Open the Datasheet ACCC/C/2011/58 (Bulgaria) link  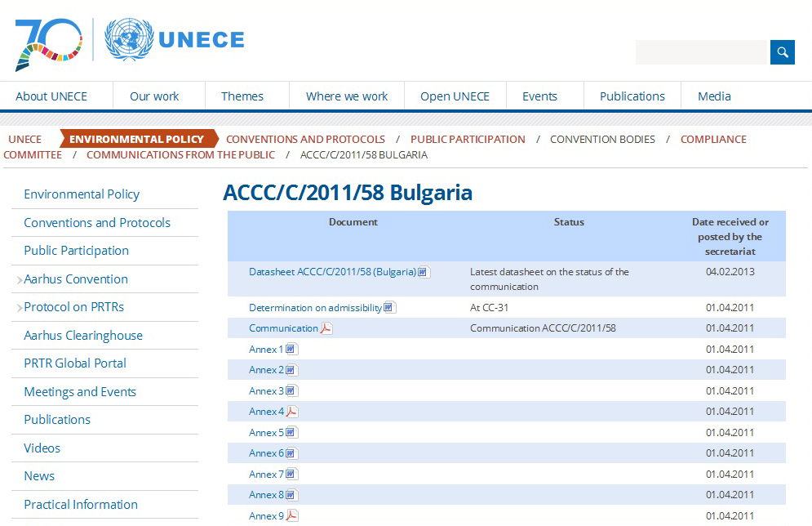332,272
